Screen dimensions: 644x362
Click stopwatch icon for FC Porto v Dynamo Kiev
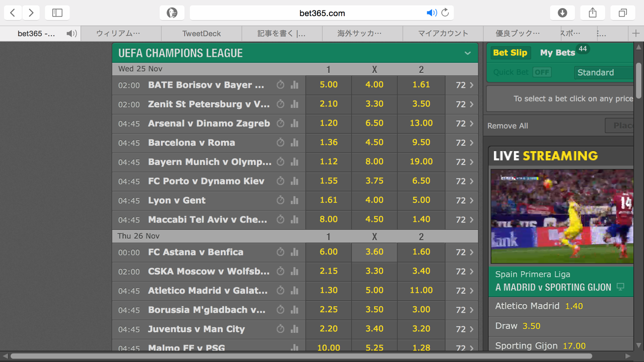click(281, 181)
